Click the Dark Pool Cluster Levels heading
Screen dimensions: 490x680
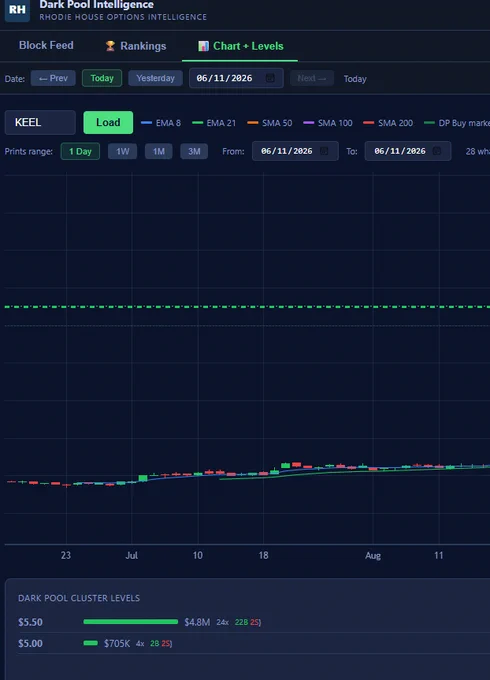[79, 598]
